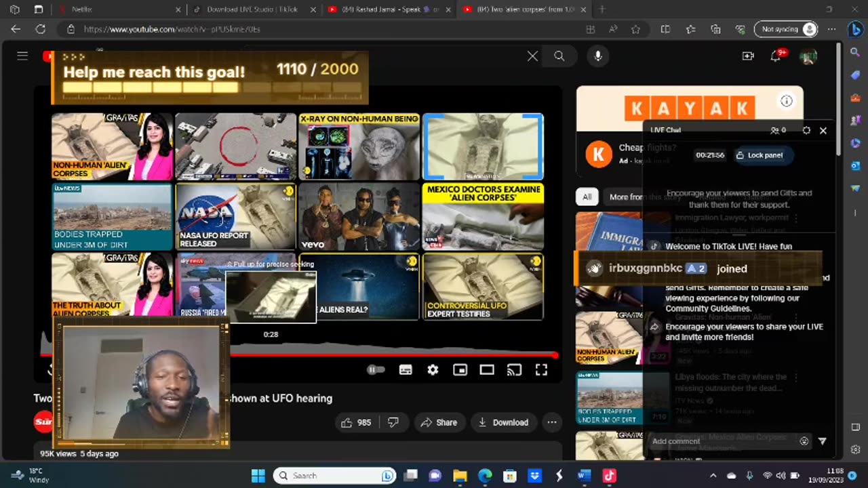Click Add comment input field
This screenshot has width=868, height=488.
[722, 441]
